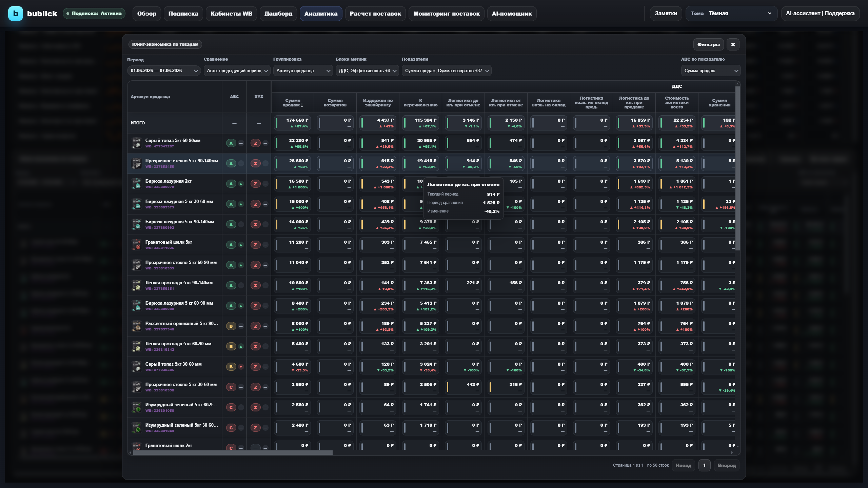Click the XYZ badge Z for Гранатовый шелк 5кг
This screenshot has height=488, width=868.
255,245
